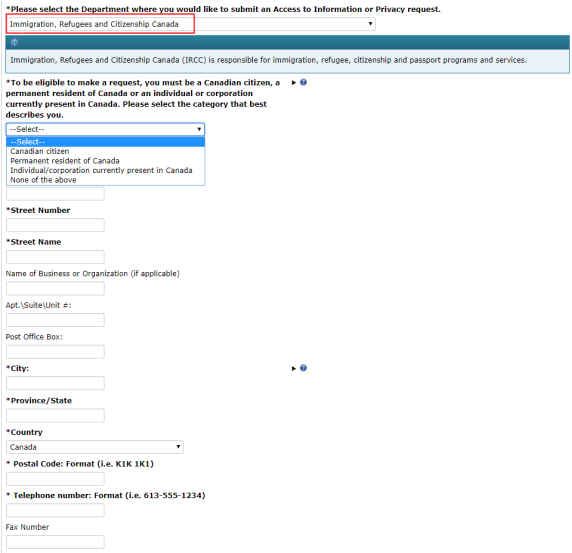Open the help icon beside the City label
Viewport: 572px width, 553px height.
click(303, 368)
